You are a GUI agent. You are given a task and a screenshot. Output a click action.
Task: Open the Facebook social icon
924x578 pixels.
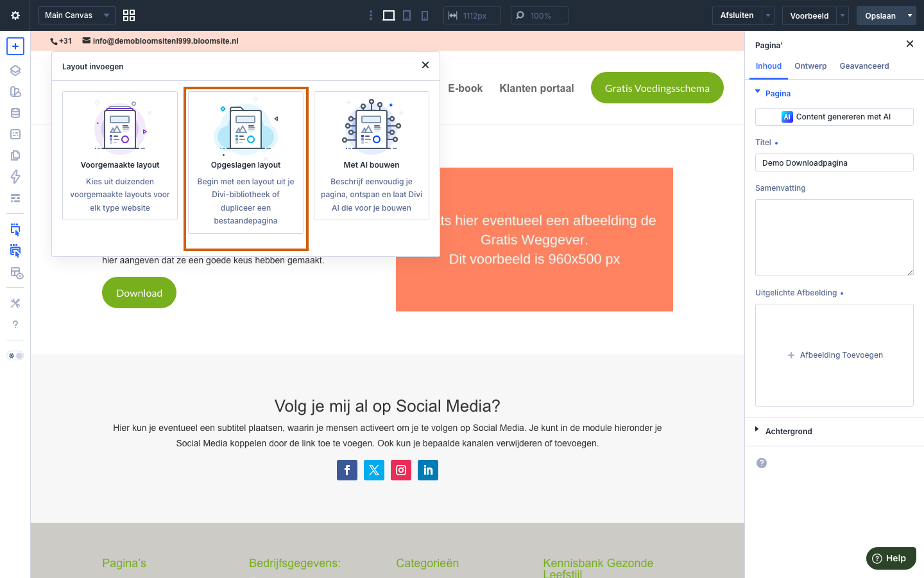tap(347, 470)
